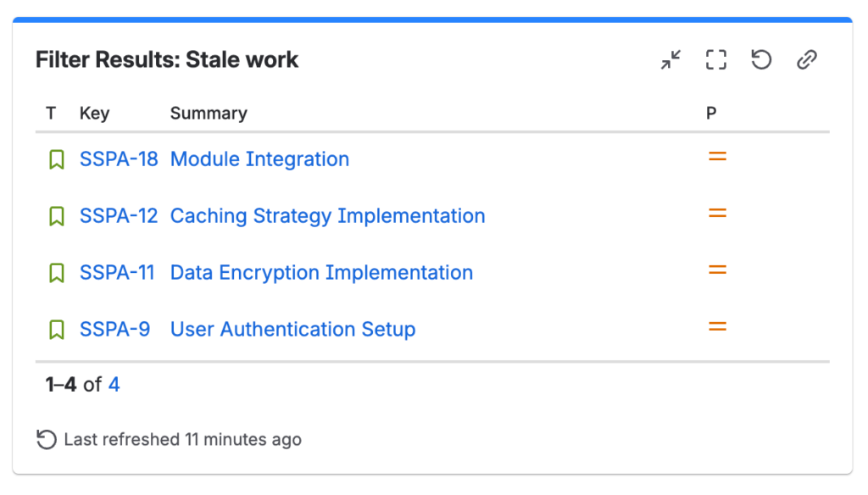
Task: Click the story icon for SSPA-11
Action: (57, 273)
